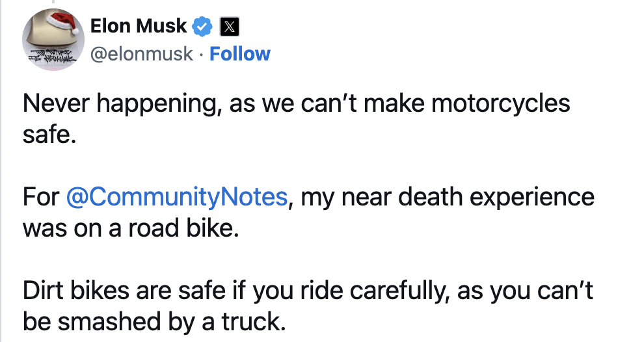Open the @elonmusk handle
644x342 pixels.
[141, 53]
